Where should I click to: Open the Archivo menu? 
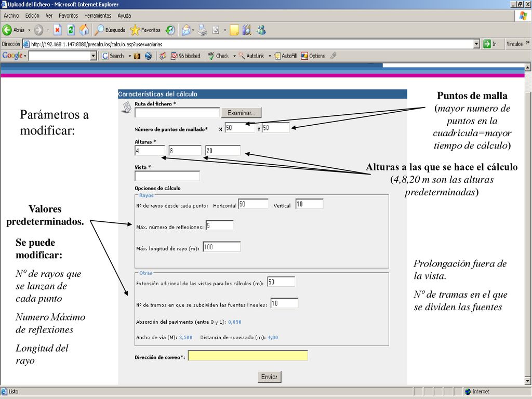click(11, 16)
